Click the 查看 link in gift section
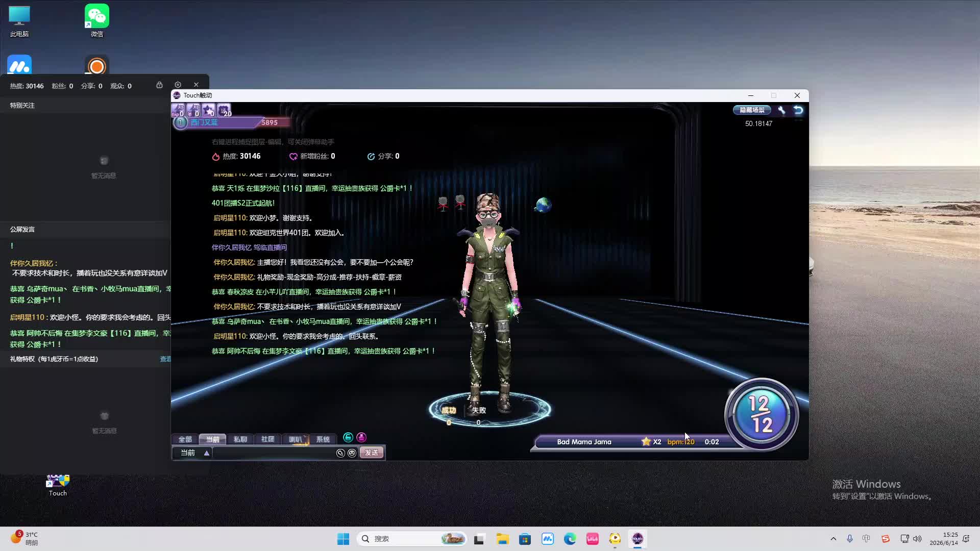This screenshot has height=551, width=980. click(x=165, y=359)
